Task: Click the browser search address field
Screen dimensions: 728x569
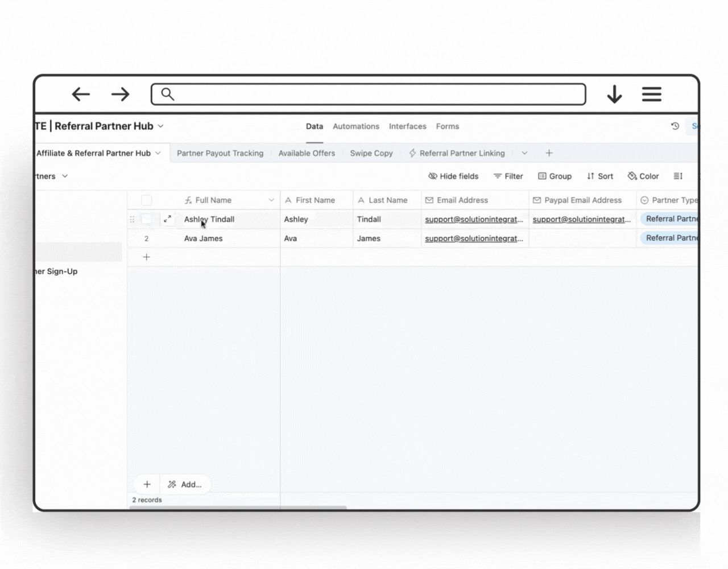Action: (369, 94)
